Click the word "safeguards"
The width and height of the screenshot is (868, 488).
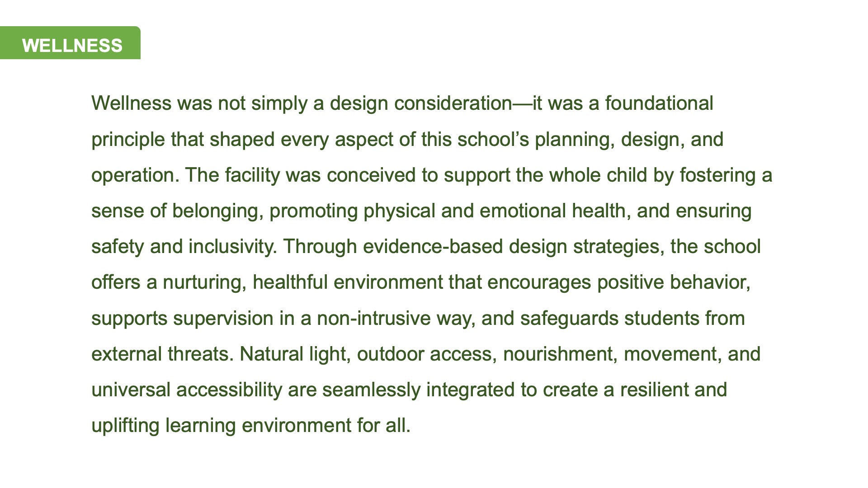pyautogui.click(x=569, y=319)
